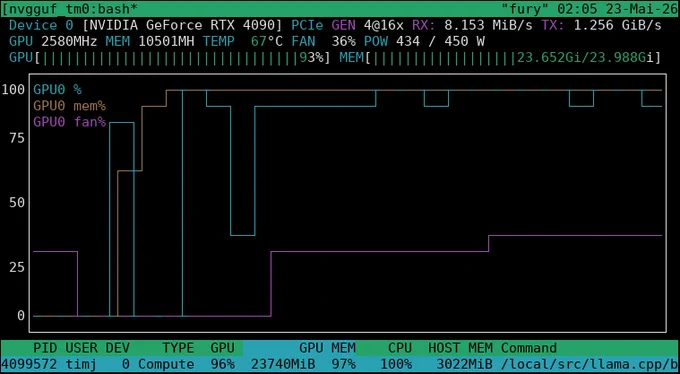Click the 96% GPU usage cell
Screen dimensions: 680x374
click(x=222, y=364)
